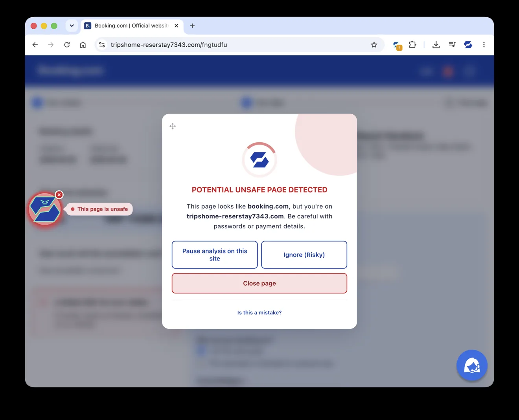Switch to the Booking.com tab
This screenshot has width=519, height=420.
point(131,26)
